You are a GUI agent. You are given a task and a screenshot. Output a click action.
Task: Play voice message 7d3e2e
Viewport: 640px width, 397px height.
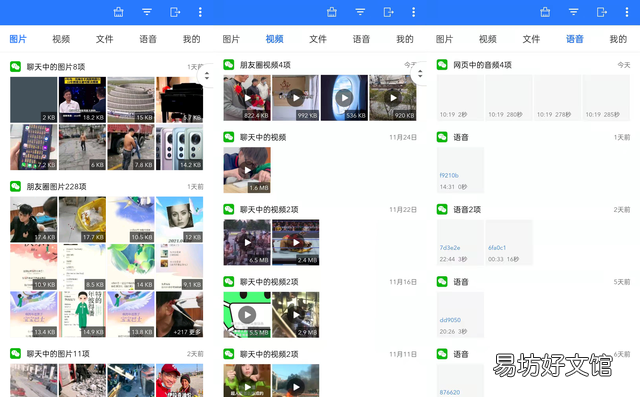point(460,242)
